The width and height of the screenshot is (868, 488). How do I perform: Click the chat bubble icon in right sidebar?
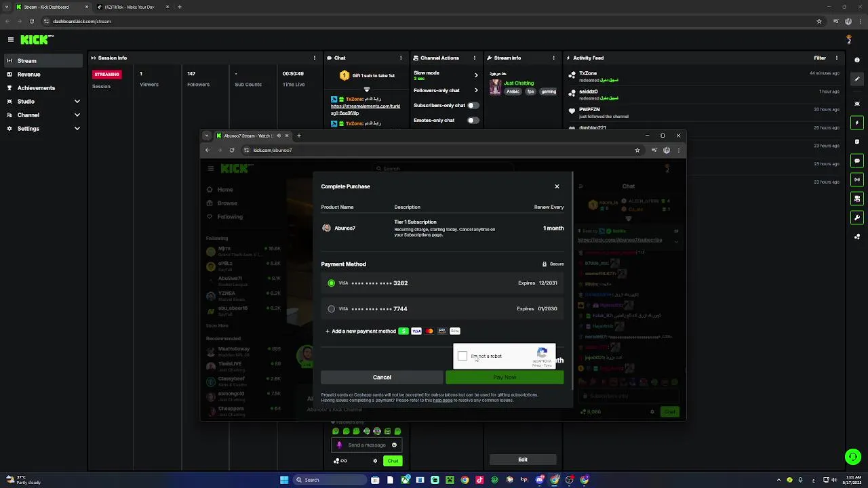(x=857, y=161)
